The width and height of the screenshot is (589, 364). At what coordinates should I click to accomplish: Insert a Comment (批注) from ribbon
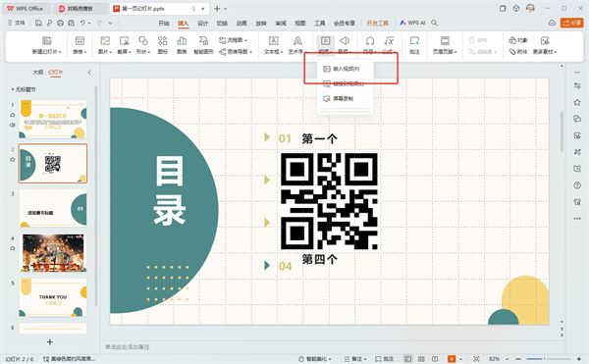(x=414, y=41)
